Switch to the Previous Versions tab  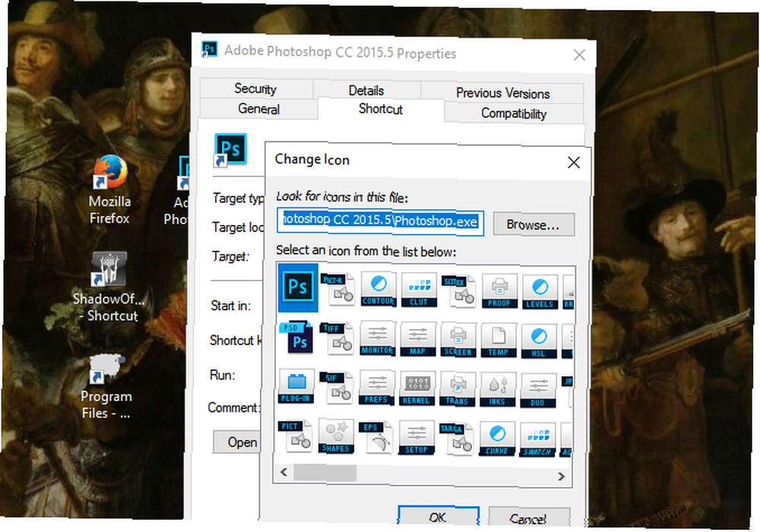(502, 93)
